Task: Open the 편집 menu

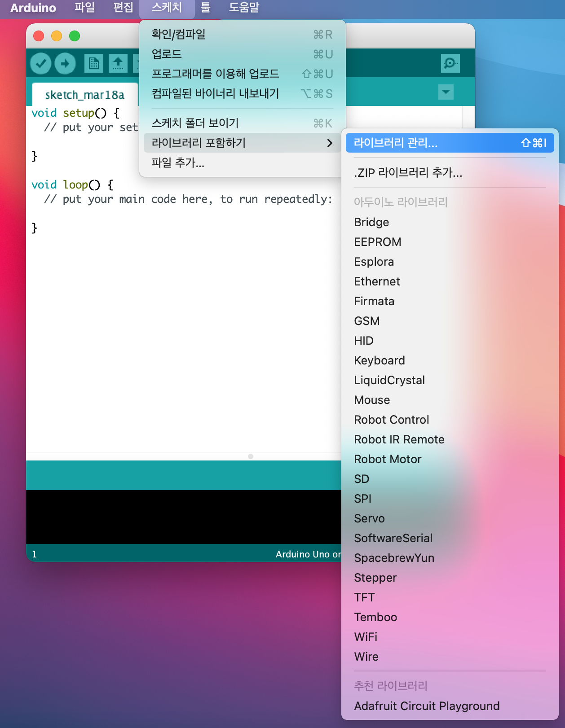Action: click(123, 8)
